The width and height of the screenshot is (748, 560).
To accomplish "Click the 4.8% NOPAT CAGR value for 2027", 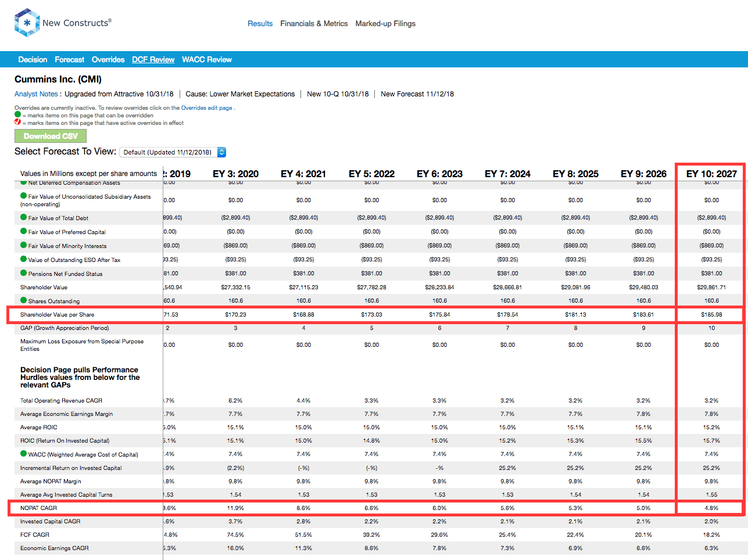I will click(x=711, y=508).
